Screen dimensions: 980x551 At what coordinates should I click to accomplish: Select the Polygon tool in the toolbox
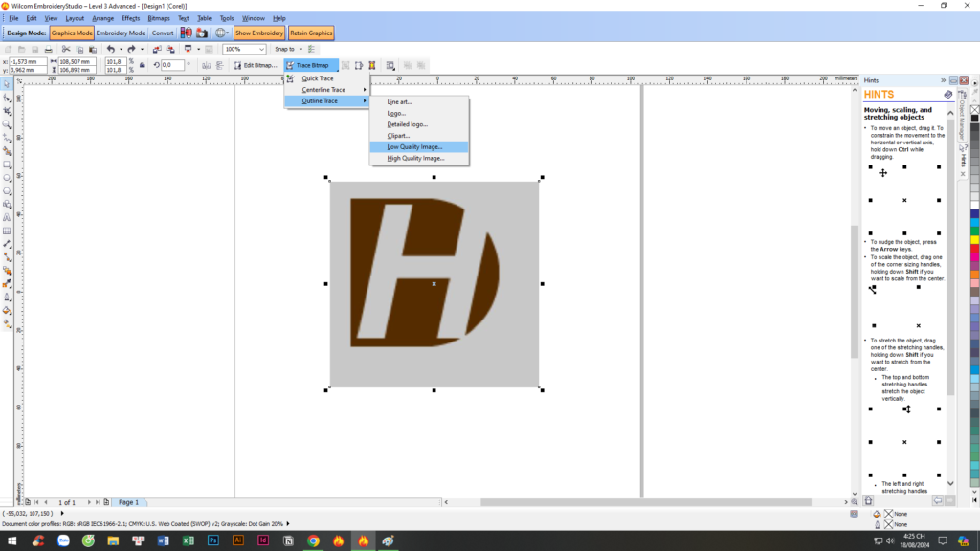pos(7,190)
